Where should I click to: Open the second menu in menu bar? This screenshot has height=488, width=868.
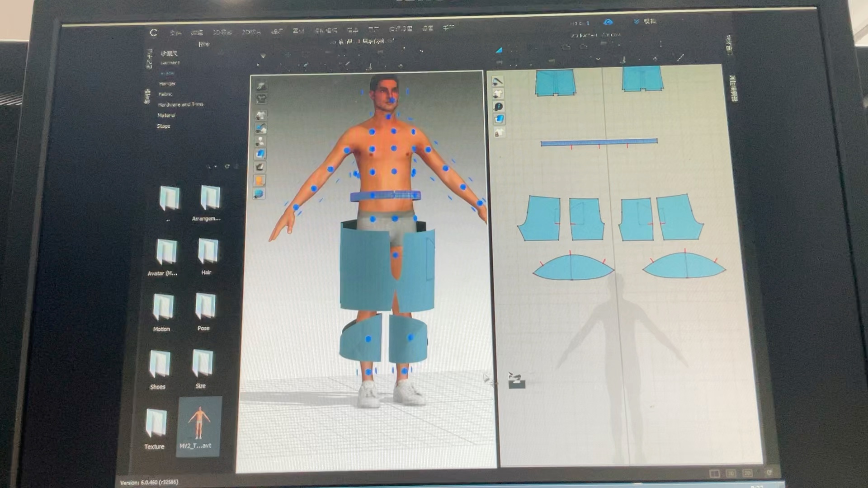tap(197, 33)
